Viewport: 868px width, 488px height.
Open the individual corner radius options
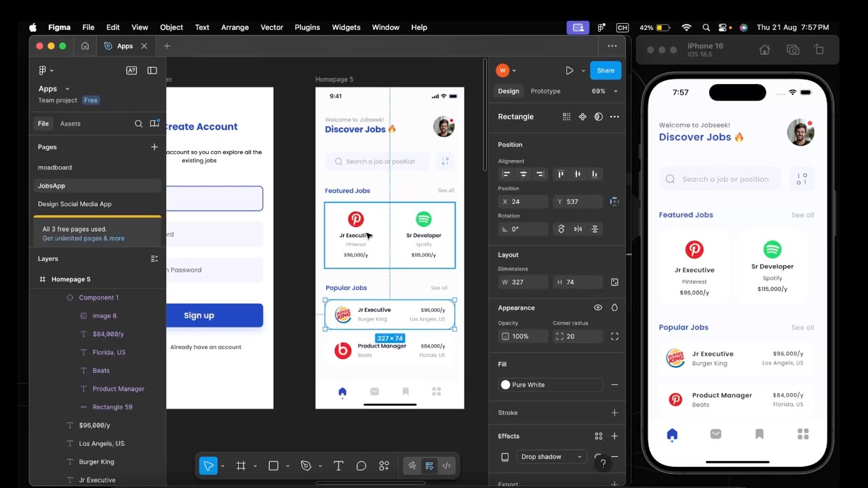pyautogui.click(x=614, y=336)
